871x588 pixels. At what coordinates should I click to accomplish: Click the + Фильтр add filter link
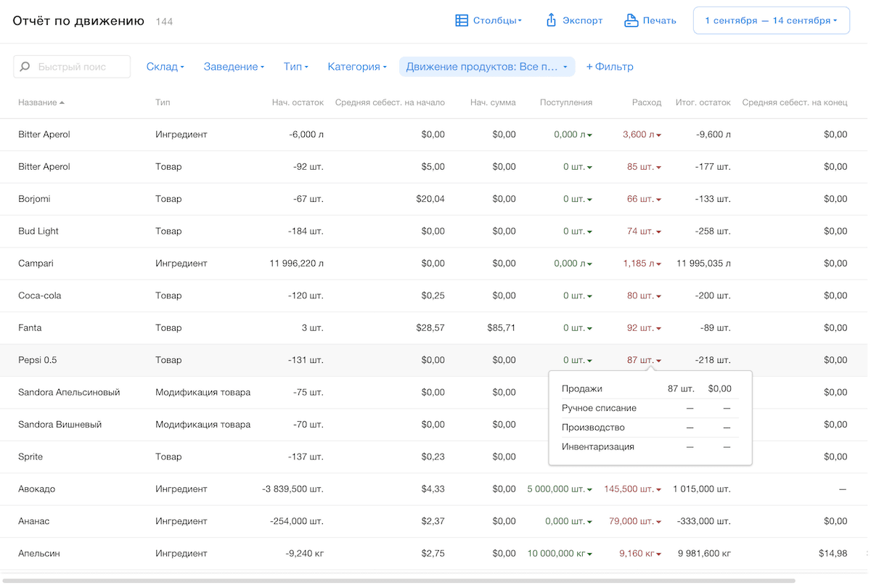(x=610, y=67)
